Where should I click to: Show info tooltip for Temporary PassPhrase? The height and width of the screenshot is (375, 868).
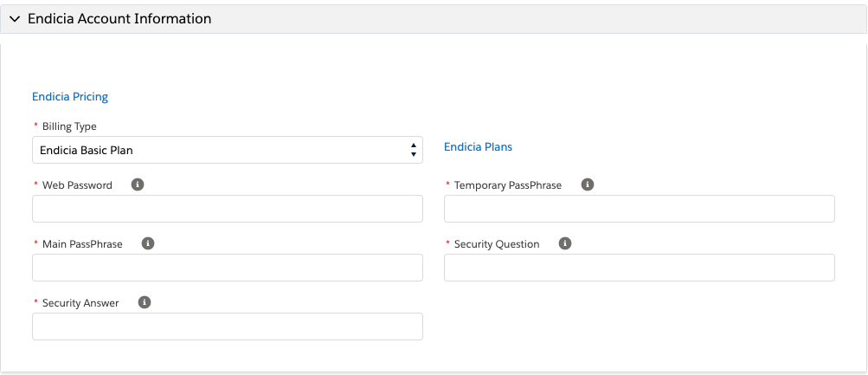(x=588, y=184)
